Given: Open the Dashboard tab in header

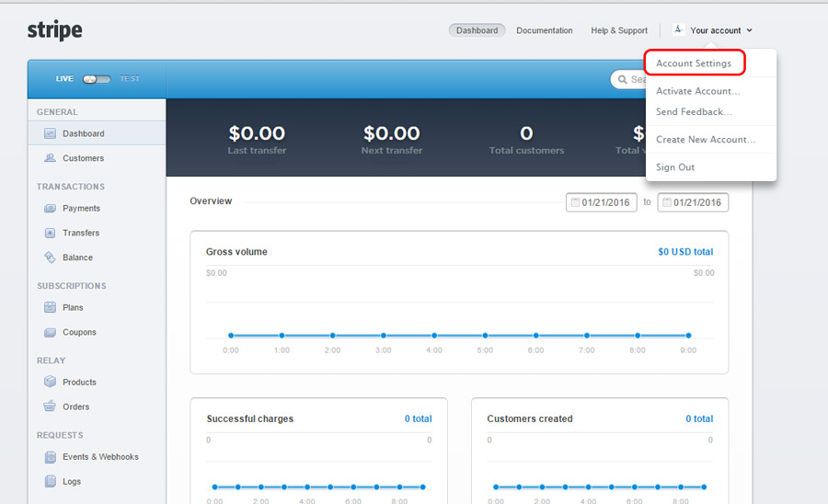Looking at the screenshot, I should click(x=477, y=30).
